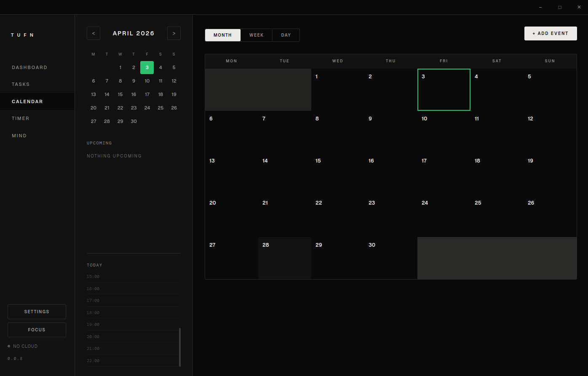The image size is (588, 376).
Task: Switch to the WEEK view tab
Action: point(256,35)
